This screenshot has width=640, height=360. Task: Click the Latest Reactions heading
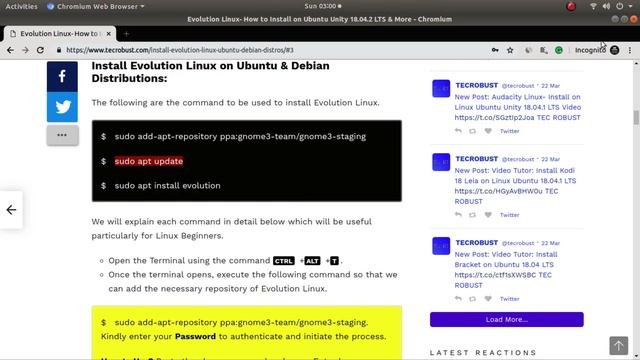pyautogui.click(x=483, y=353)
